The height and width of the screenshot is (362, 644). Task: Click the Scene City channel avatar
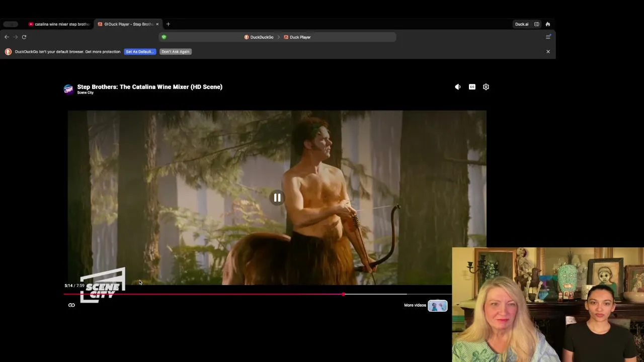click(x=68, y=89)
